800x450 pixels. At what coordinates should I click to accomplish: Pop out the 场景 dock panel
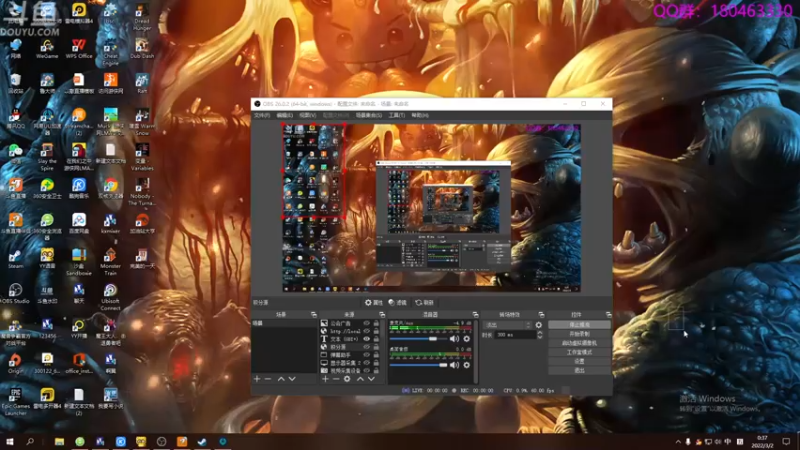[x=314, y=315]
